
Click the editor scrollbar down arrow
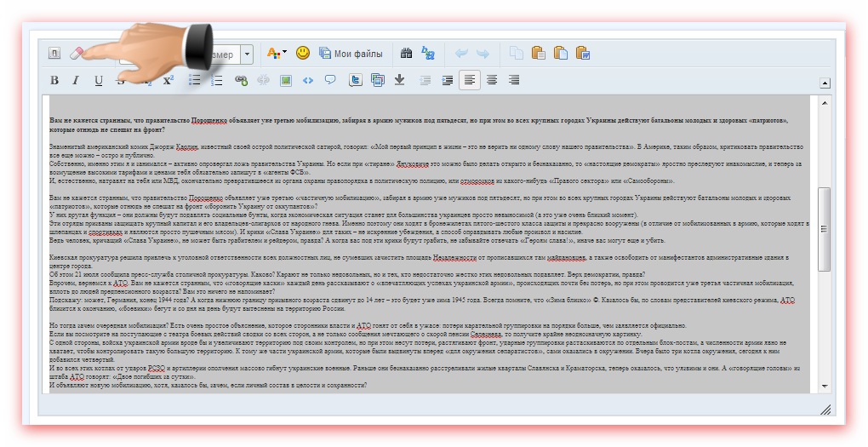[x=825, y=386]
